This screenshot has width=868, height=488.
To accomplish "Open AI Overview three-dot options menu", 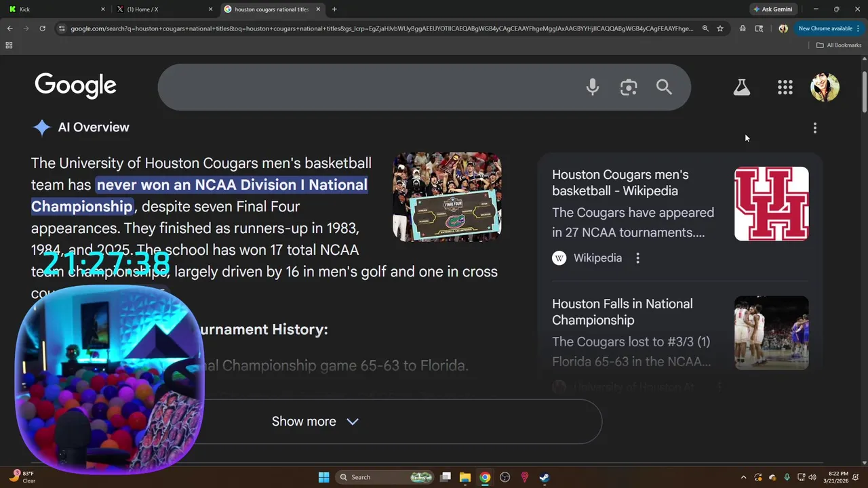I will pos(815,127).
